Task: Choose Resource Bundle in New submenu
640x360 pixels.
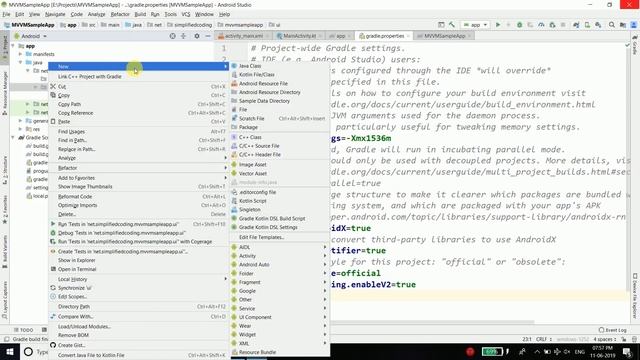Action: point(280,352)
